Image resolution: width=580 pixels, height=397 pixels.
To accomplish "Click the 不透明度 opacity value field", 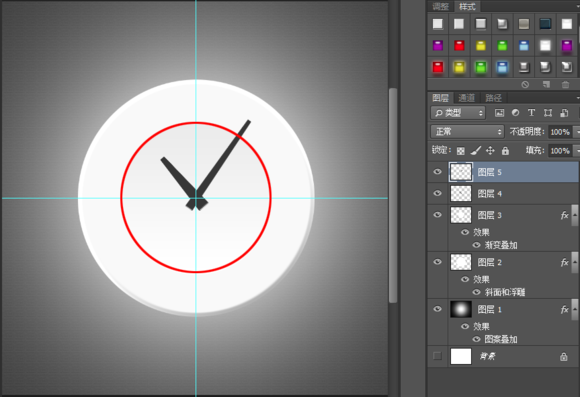I will pyautogui.click(x=560, y=132).
